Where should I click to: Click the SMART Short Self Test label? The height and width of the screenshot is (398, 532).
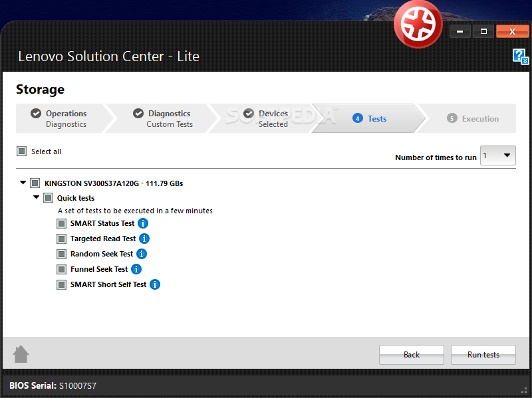click(x=108, y=284)
